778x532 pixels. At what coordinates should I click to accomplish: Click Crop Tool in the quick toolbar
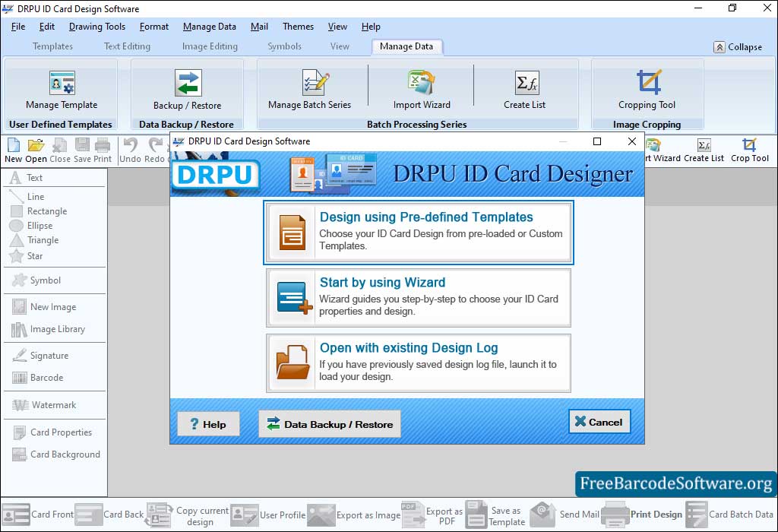pos(750,150)
